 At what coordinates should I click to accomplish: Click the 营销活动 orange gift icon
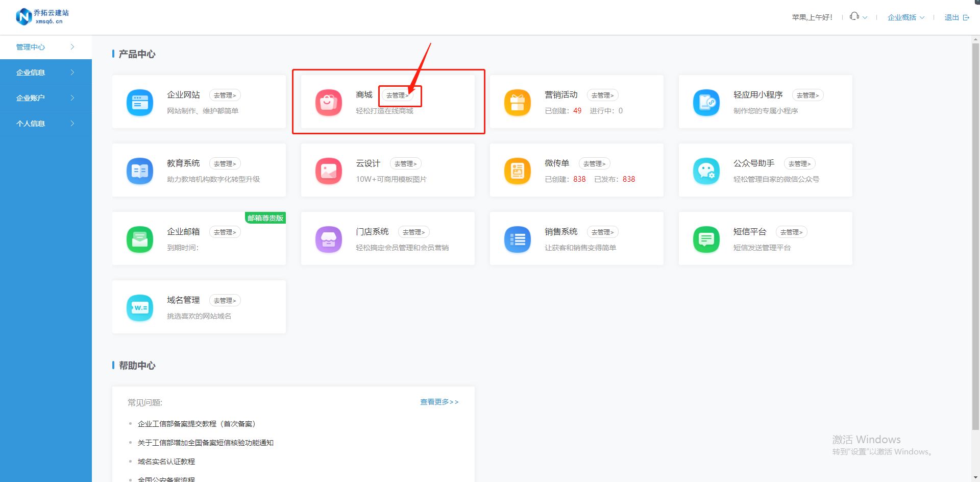tap(518, 103)
